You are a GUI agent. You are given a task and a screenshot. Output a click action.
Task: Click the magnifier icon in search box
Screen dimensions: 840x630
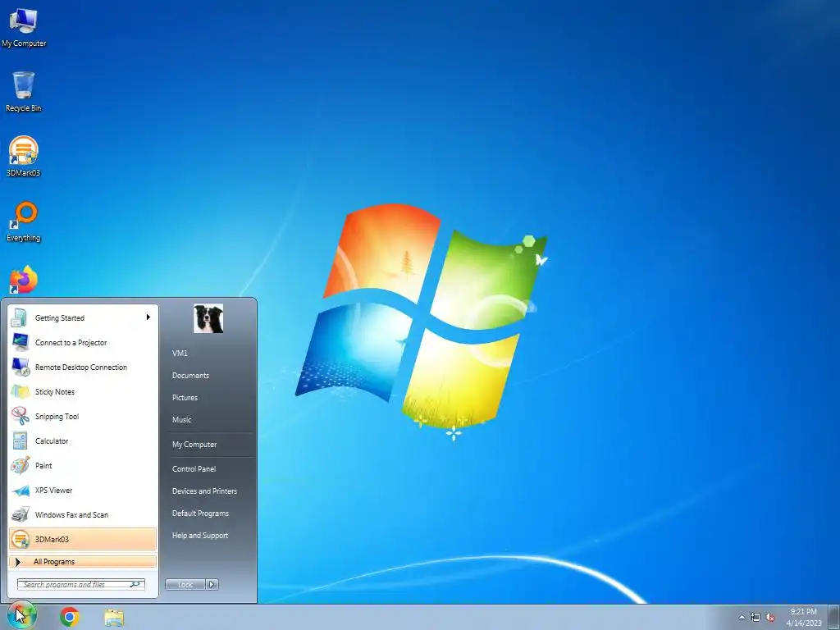135,584
